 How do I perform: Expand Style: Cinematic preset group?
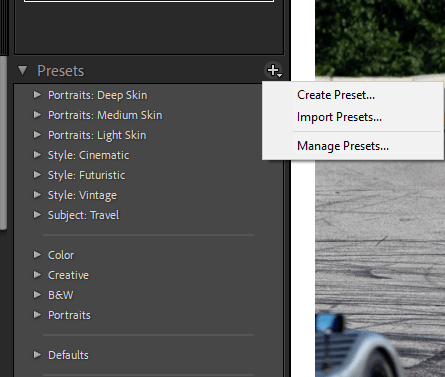point(37,155)
